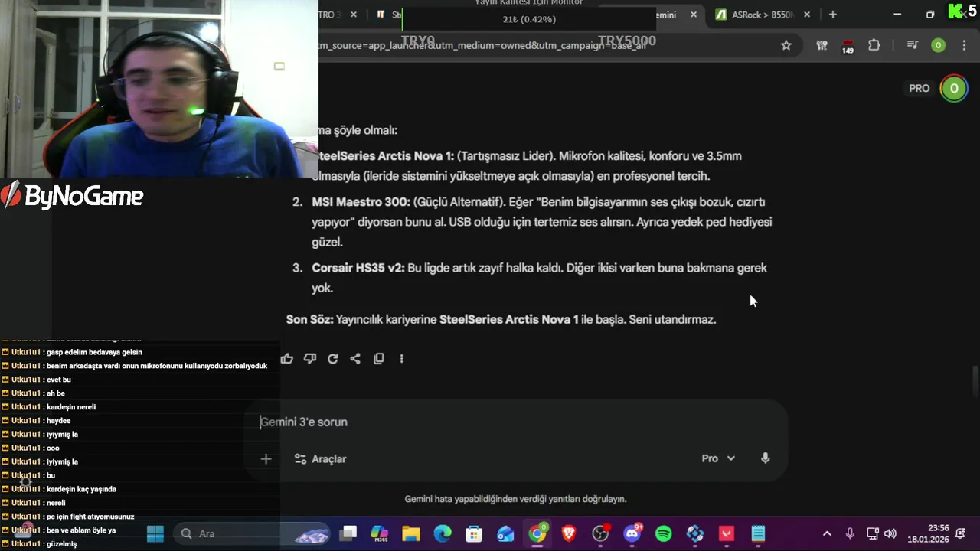Image resolution: width=980 pixels, height=551 pixels.
Task: Open the Pro model selector dropdown
Action: [718, 458]
